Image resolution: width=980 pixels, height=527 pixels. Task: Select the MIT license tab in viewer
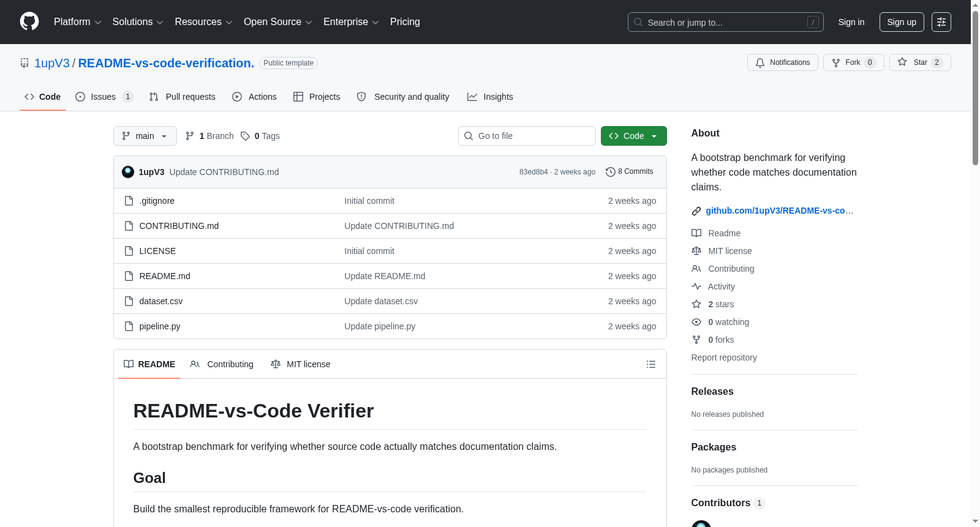tap(301, 364)
